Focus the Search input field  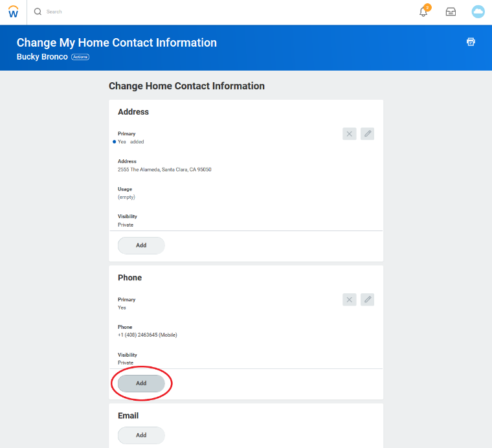tap(129, 12)
